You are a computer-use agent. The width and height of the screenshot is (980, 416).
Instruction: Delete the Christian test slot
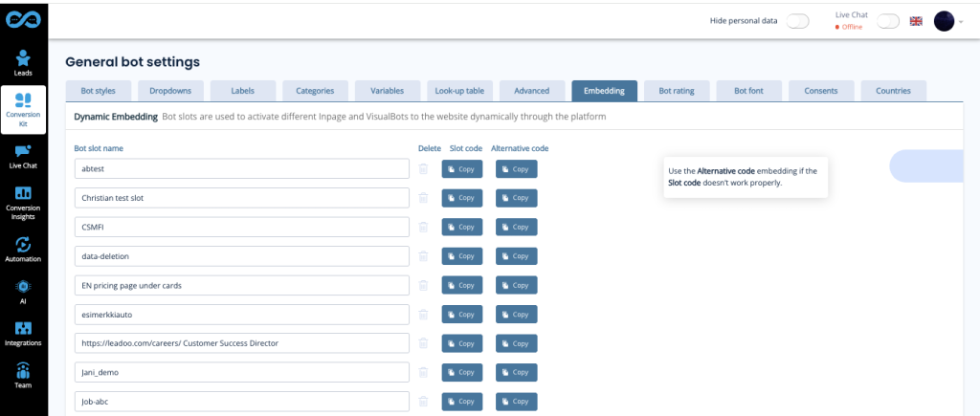(x=423, y=198)
